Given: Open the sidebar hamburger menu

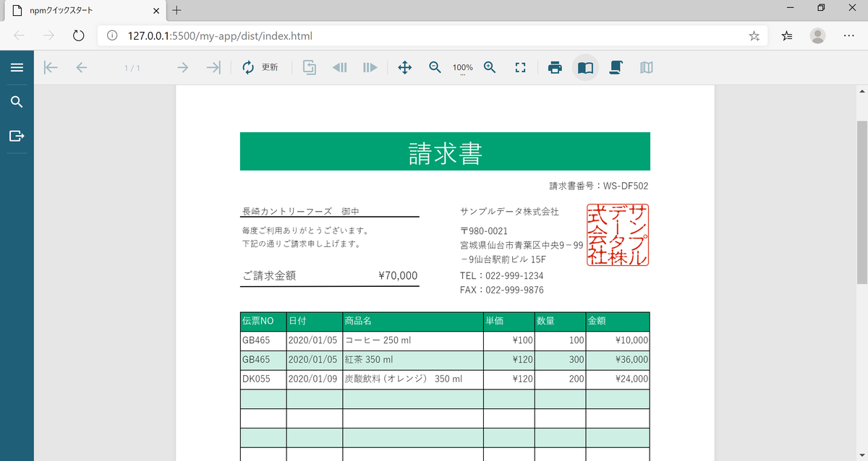Looking at the screenshot, I should click(x=17, y=67).
